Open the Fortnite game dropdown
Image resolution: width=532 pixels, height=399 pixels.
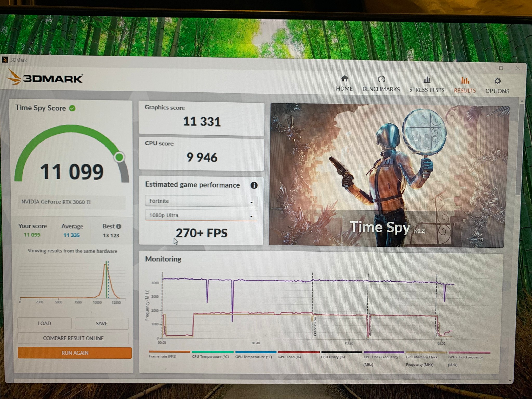click(x=201, y=201)
